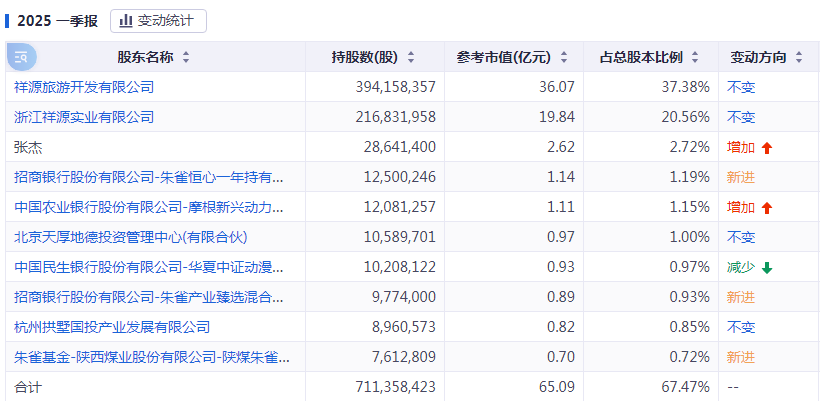Open 招商银行股份有限公司-朱雀恒心一年持有 link
820x401 pixels.
click(x=149, y=177)
